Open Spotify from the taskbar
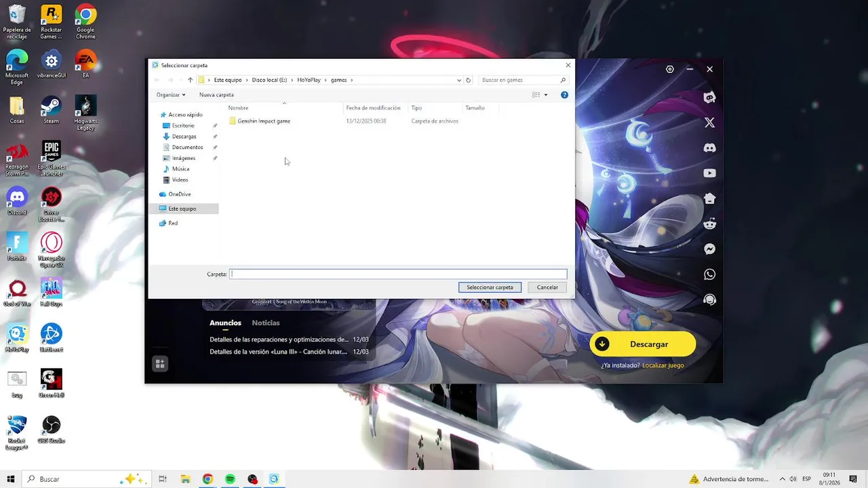Viewport: 868px width, 488px height. 230,479
